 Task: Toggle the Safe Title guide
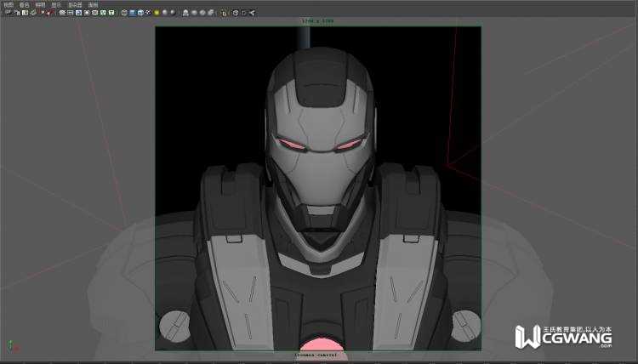111,13
